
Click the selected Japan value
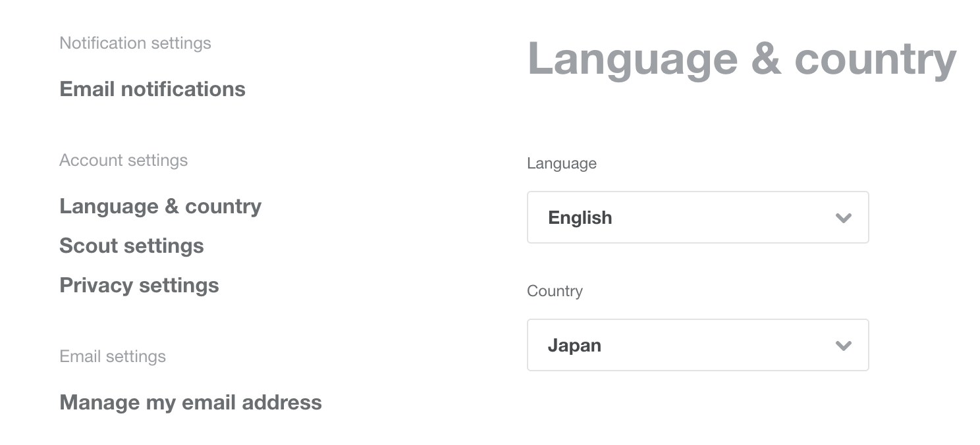click(x=574, y=346)
